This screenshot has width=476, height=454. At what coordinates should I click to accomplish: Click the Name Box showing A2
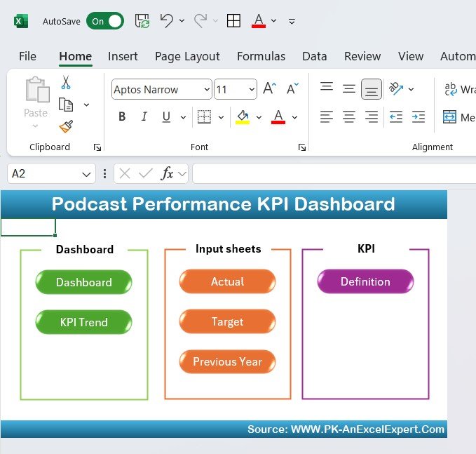(51, 173)
